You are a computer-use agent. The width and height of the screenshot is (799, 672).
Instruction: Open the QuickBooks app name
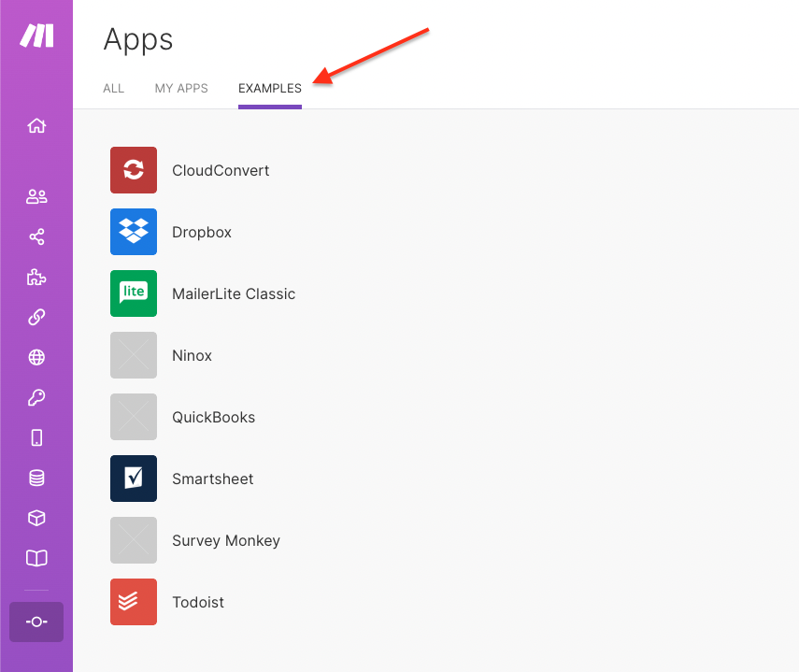[213, 417]
